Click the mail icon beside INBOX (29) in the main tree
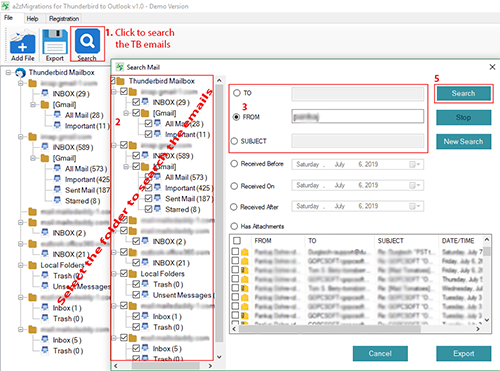The image size is (500, 371). pos(45,93)
